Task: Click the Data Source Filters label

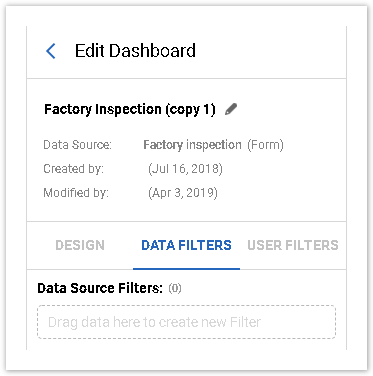Action: coord(100,288)
